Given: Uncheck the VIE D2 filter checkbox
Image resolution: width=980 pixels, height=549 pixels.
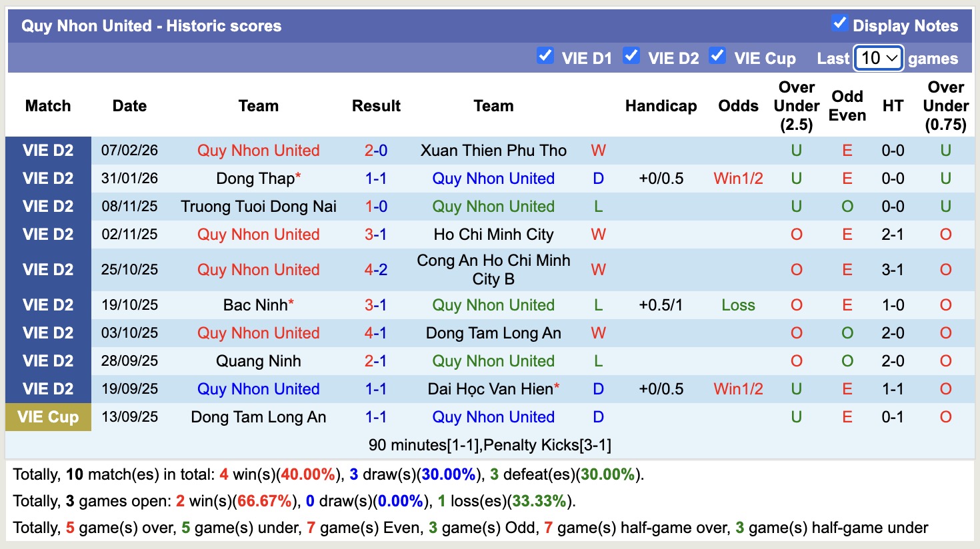Looking at the screenshot, I should pos(632,57).
